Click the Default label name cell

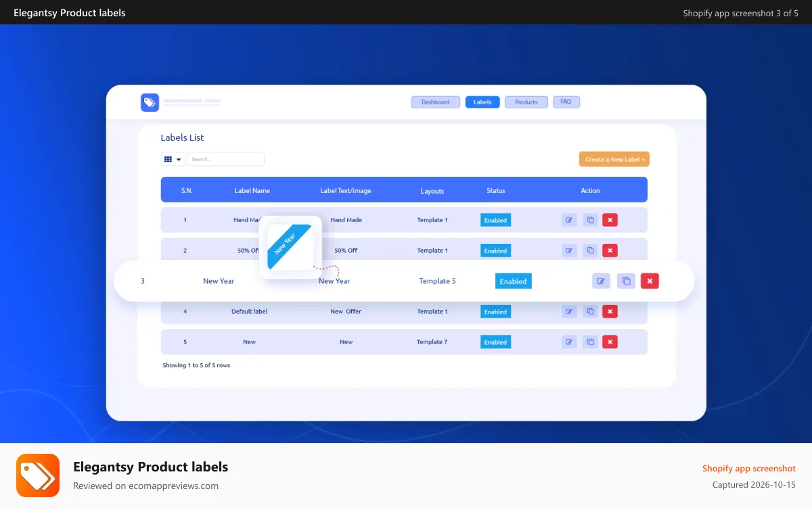point(249,312)
